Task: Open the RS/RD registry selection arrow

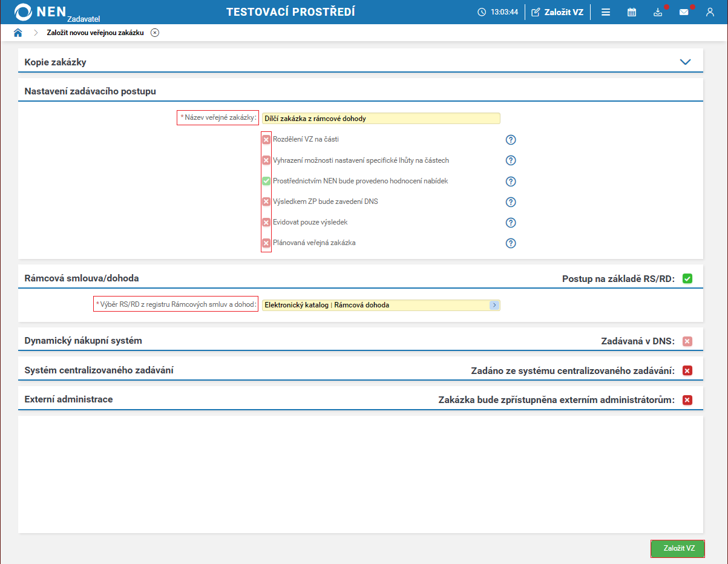Action: click(494, 305)
